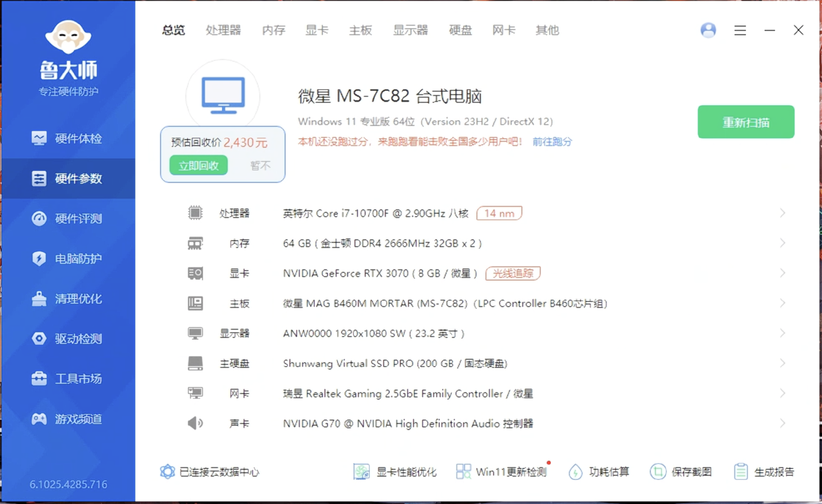Click the 64 GB 金士顿 DDR4 text
Viewport: 822px width, 504px height.
(x=382, y=243)
